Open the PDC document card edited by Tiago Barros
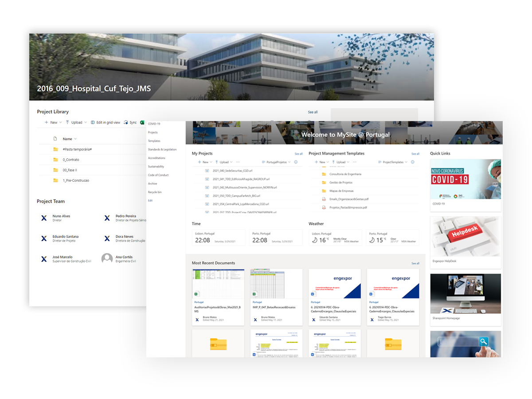This screenshot has height=399, width=532. (x=393, y=297)
